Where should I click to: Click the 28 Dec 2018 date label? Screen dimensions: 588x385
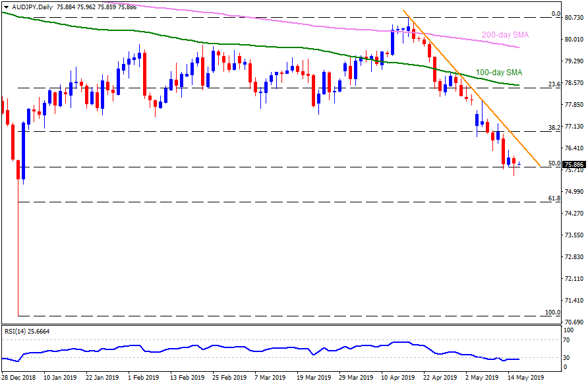click(x=20, y=378)
